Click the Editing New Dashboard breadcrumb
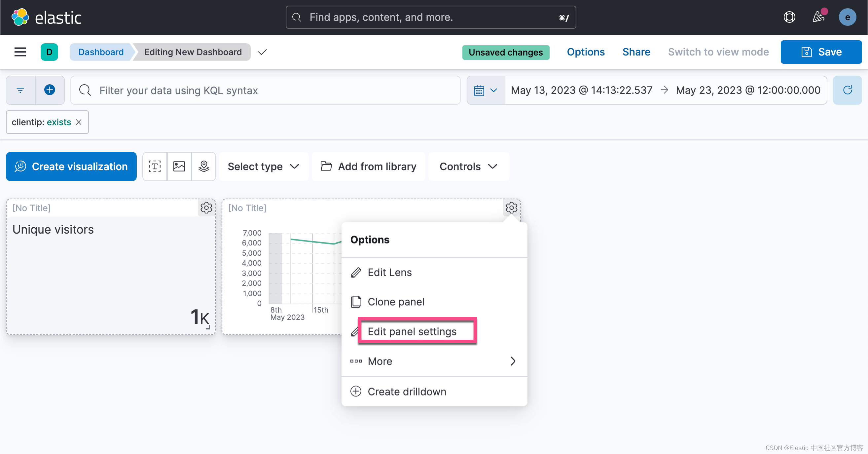 click(x=193, y=52)
